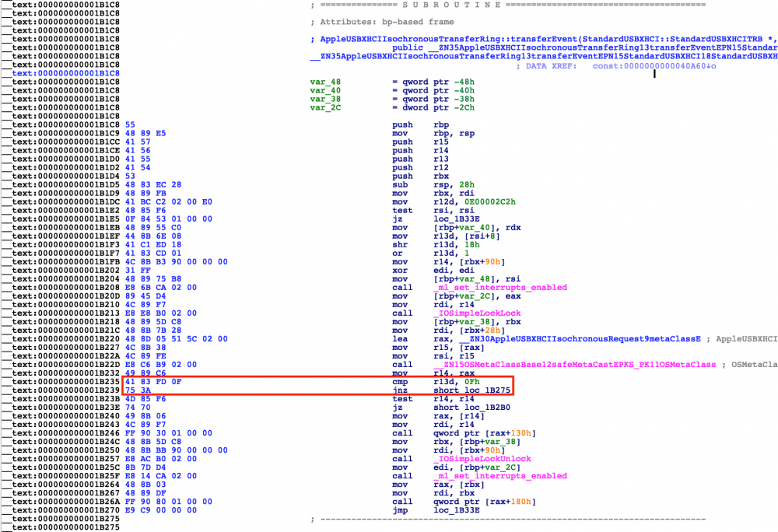The image size is (778, 532).
Task: Follow the DATA XREF const:000000000040A60 reference
Action: tap(654, 66)
